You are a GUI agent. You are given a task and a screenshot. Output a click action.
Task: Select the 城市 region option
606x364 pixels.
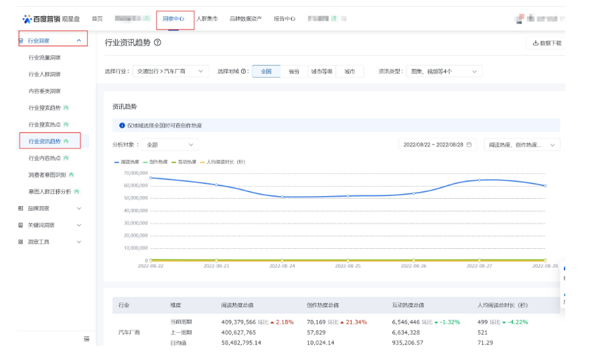[x=350, y=72]
